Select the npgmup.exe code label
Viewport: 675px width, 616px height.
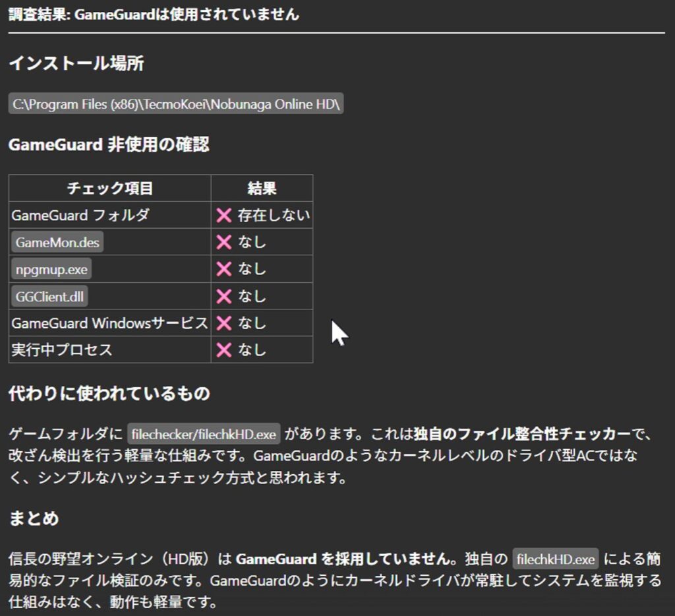click(x=52, y=269)
